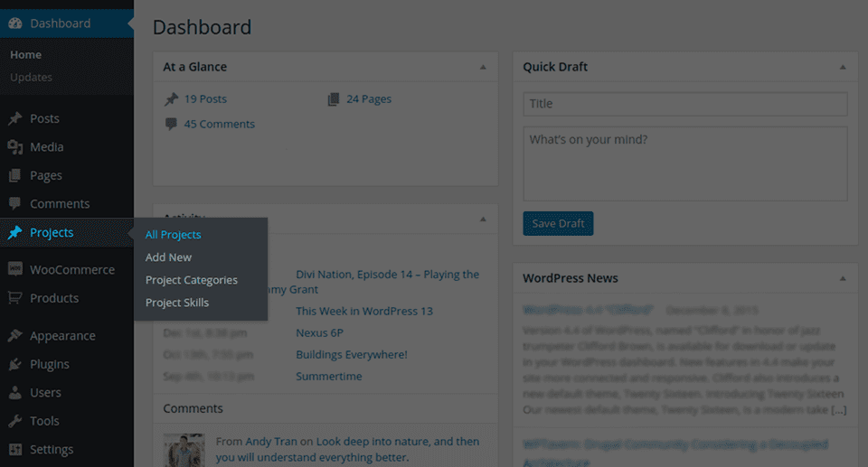Open Project Categories from the submenu
Image resolution: width=868 pixels, height=467 pixels.
192,280
